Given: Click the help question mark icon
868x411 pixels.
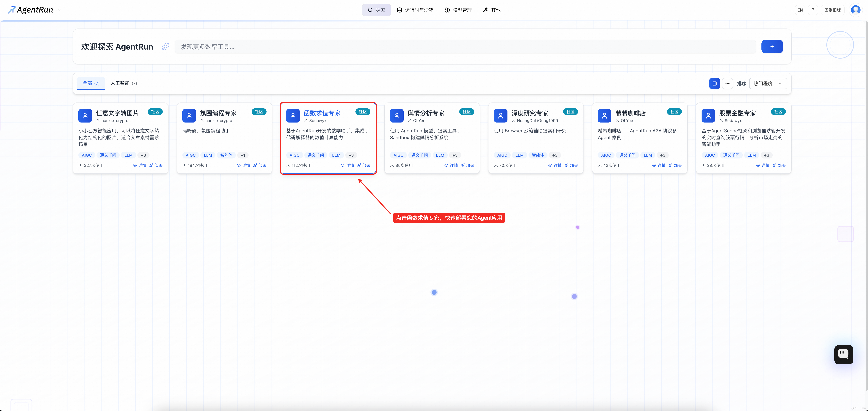Looking at the screenshot, I should (813, 10).
